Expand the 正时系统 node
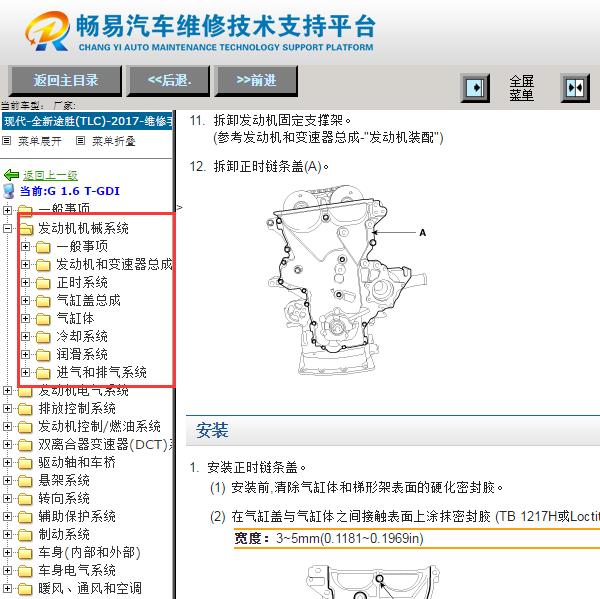This screenshot has width=600, height=599. point(25,282)
